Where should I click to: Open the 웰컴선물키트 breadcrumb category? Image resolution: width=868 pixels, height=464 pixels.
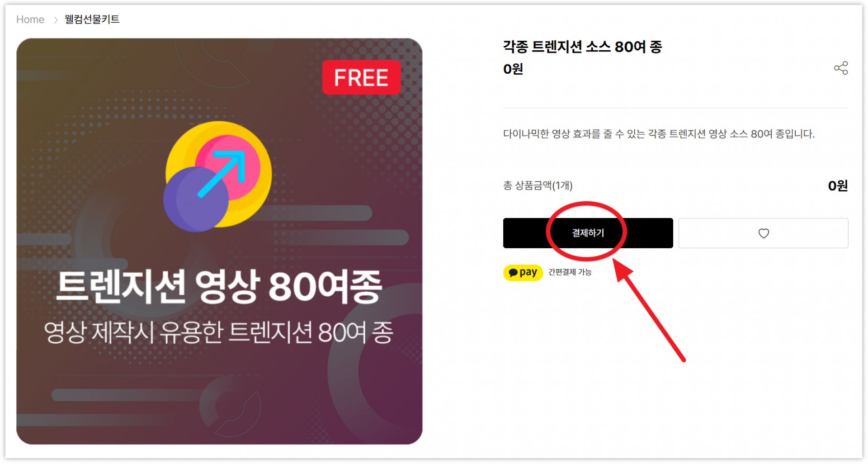click(x=92, y=19)
